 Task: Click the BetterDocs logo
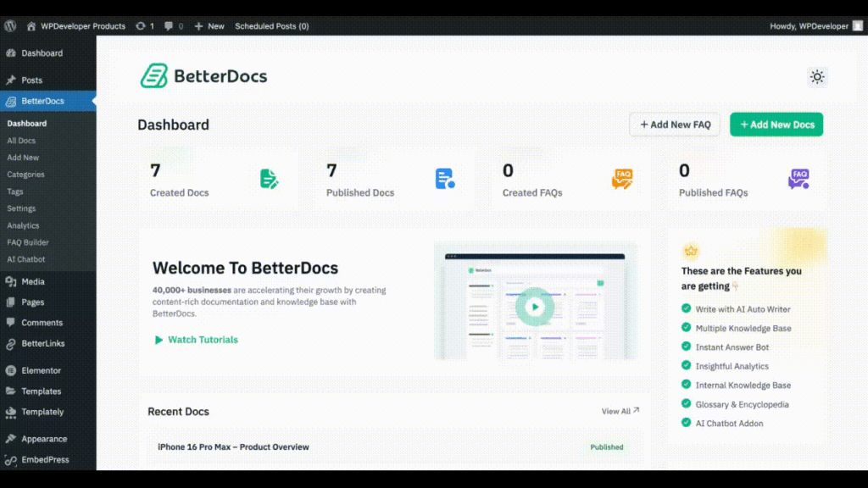point(203,75)
